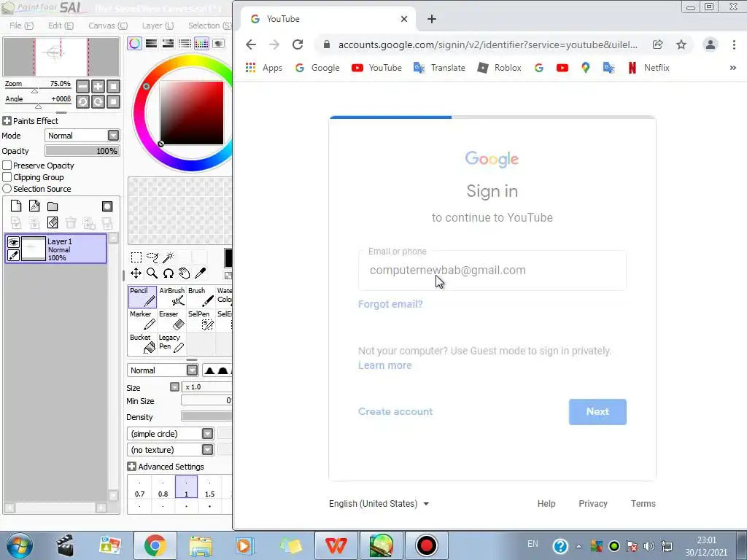Rotate the canvas counterclockwise
747x560 pixels.
click(83, 101)
